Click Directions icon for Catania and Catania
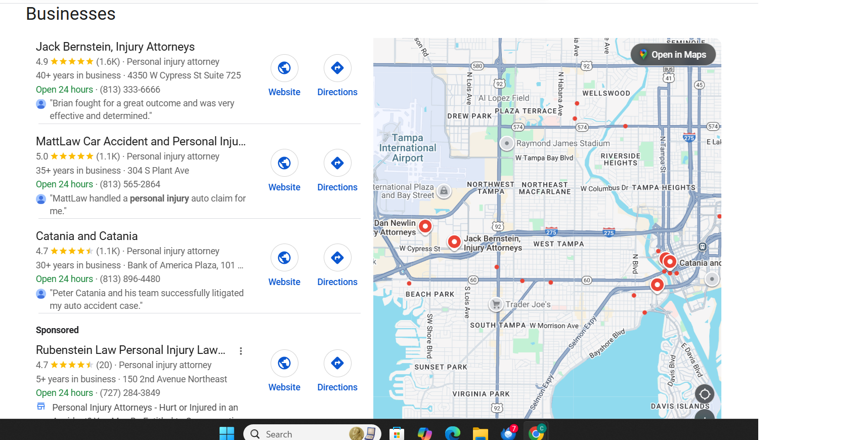The width and height of the screenshot is (868, 440). coord(337,258)
